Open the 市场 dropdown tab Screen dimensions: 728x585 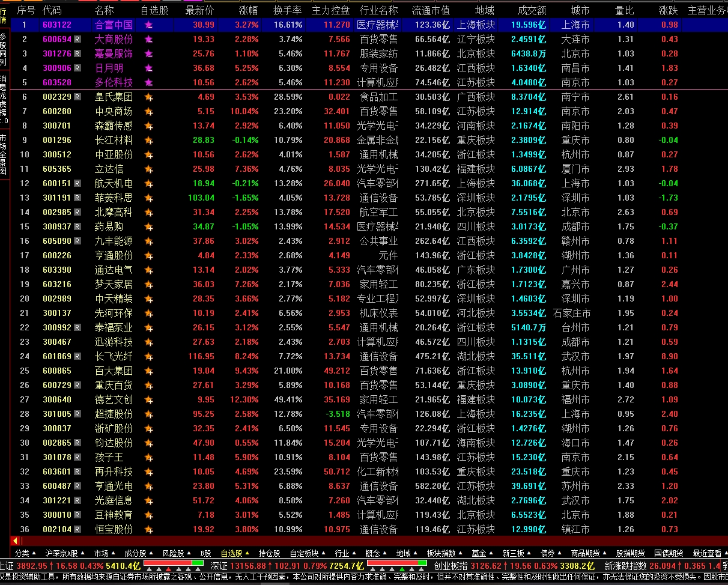(105, 553)
